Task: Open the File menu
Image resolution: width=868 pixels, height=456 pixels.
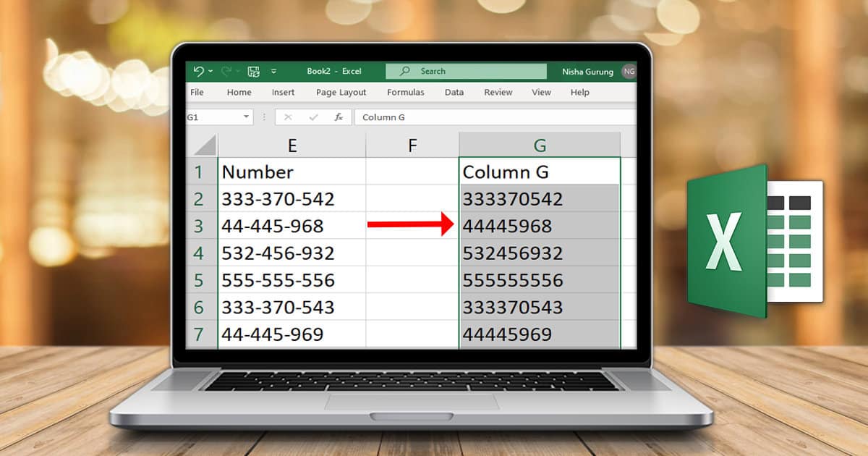Action: (197, 92)
